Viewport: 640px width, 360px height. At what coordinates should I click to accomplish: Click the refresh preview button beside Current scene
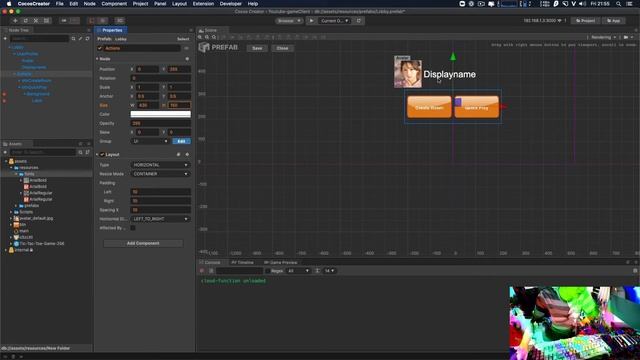coord(359,21)
